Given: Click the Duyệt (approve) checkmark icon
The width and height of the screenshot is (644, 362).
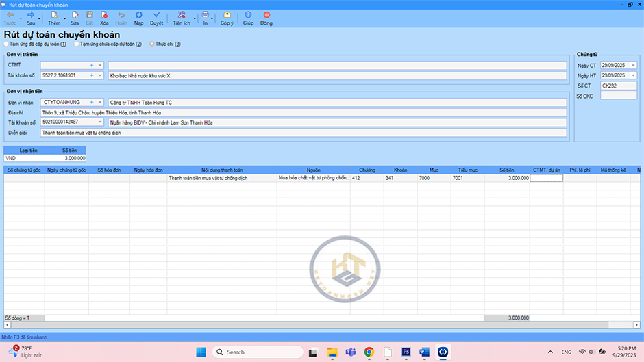Looking at the screenshot, I should point(157,14).
